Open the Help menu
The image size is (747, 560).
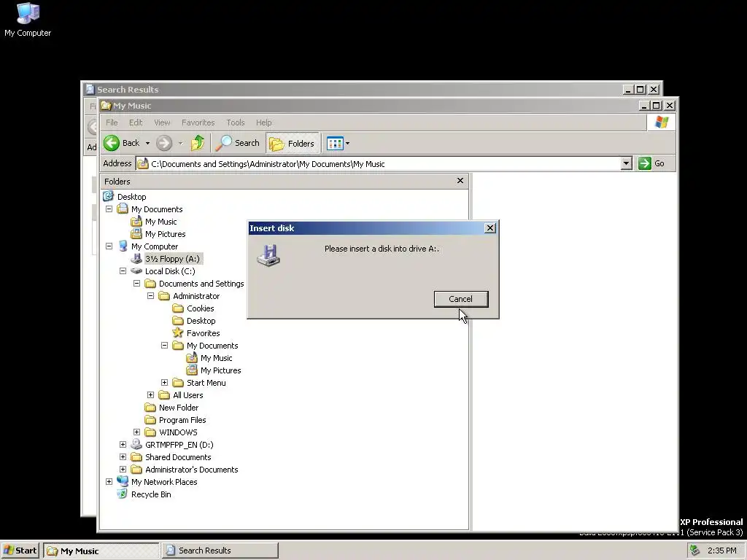pyautogui.click(x=263, y=122)
